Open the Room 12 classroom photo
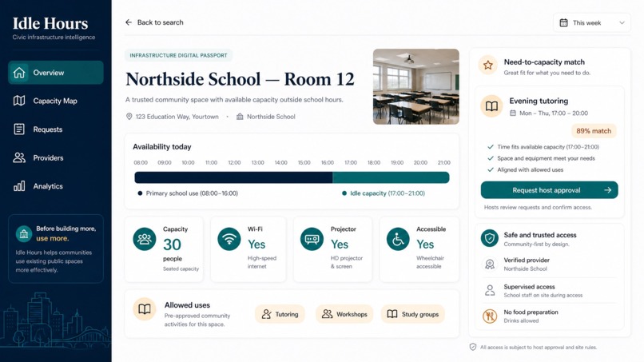This screenshot has width=644, height=362. point(416,86)
